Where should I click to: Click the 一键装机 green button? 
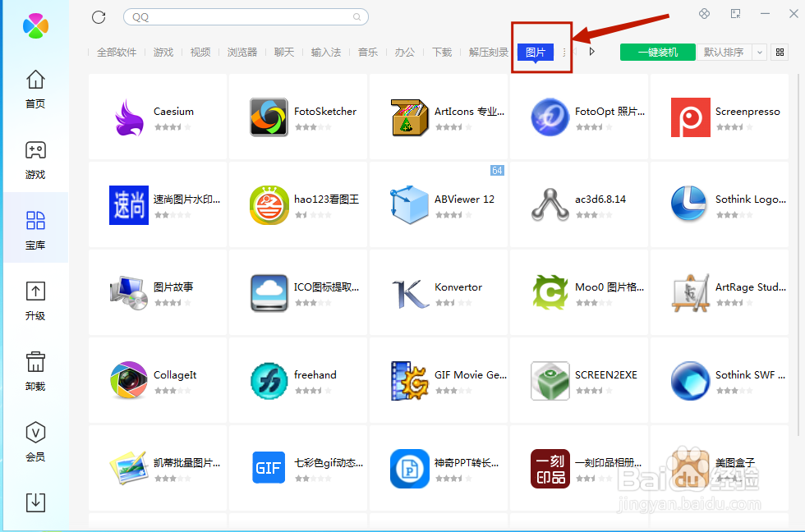click(x=658, y=52)
